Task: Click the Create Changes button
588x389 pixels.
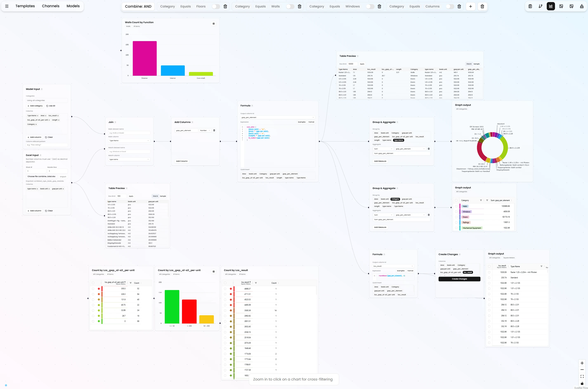Action: tap(459, 279)
